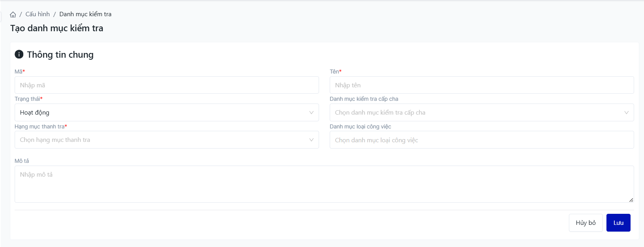This screenshot has width=644, height=247.
Task: Save the form with Lưu button
Action: click(618, 223)
